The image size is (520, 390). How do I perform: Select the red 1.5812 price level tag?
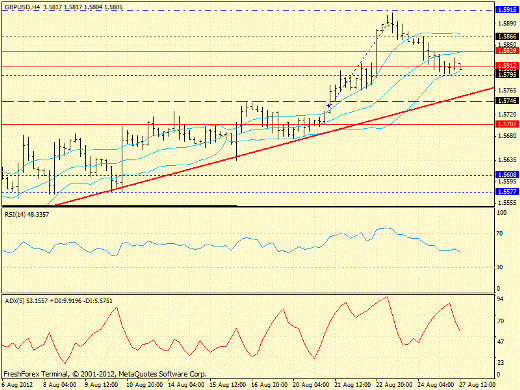pos(507,65)
